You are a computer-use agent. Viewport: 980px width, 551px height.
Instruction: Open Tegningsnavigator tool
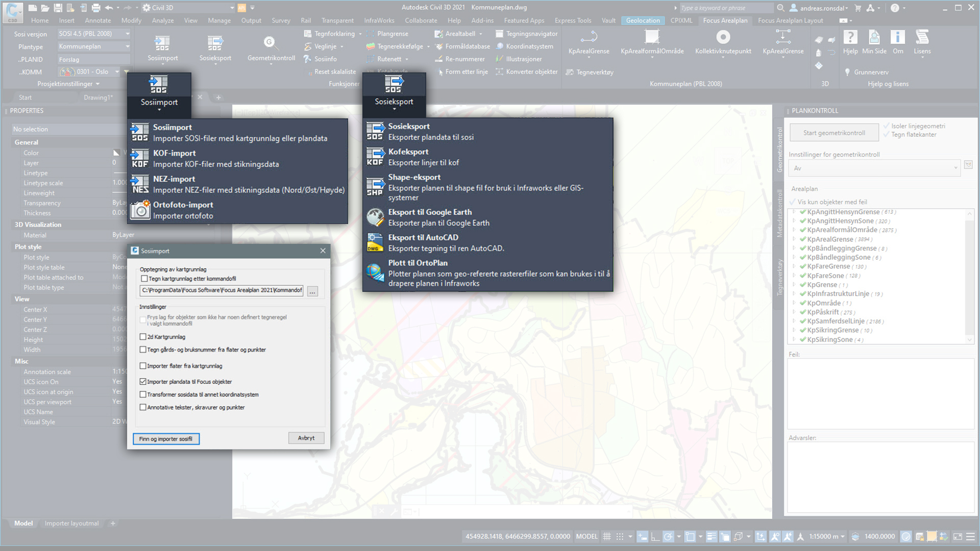click(x=526, y=34)
